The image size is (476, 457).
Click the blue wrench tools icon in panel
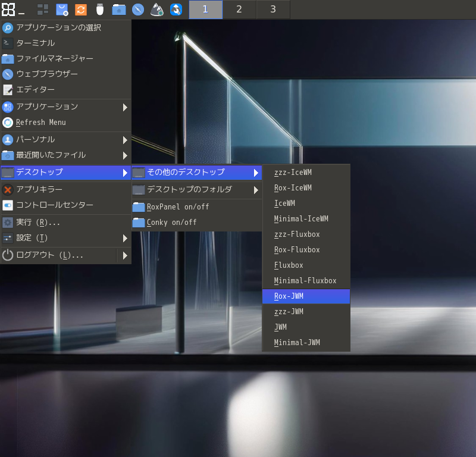176,10
